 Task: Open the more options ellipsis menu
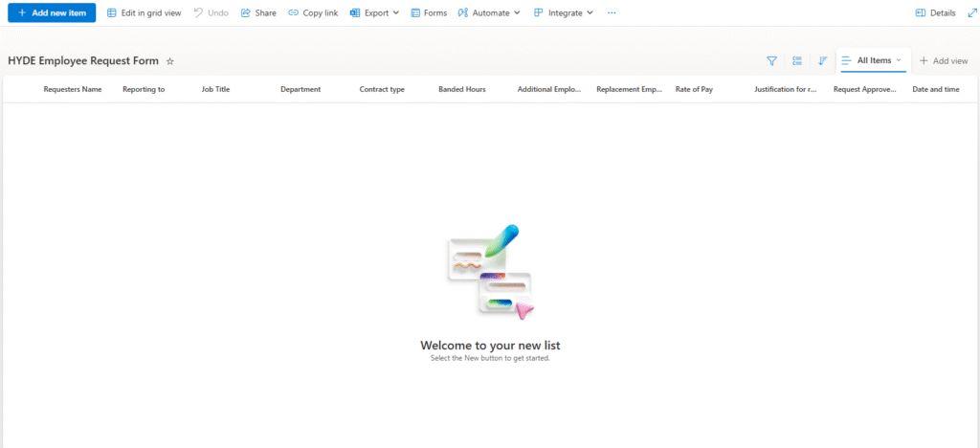coord(612,13)
